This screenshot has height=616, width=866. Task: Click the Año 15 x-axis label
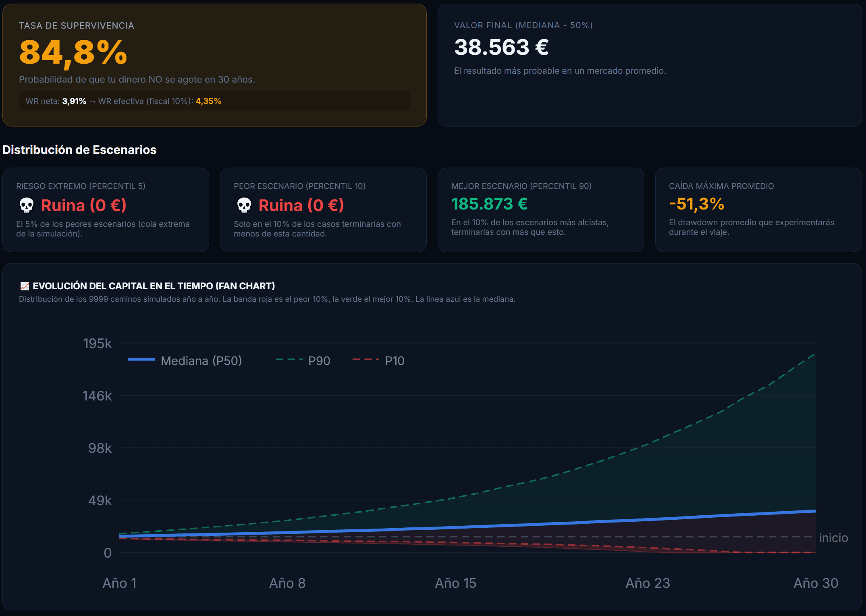point(455,583)
